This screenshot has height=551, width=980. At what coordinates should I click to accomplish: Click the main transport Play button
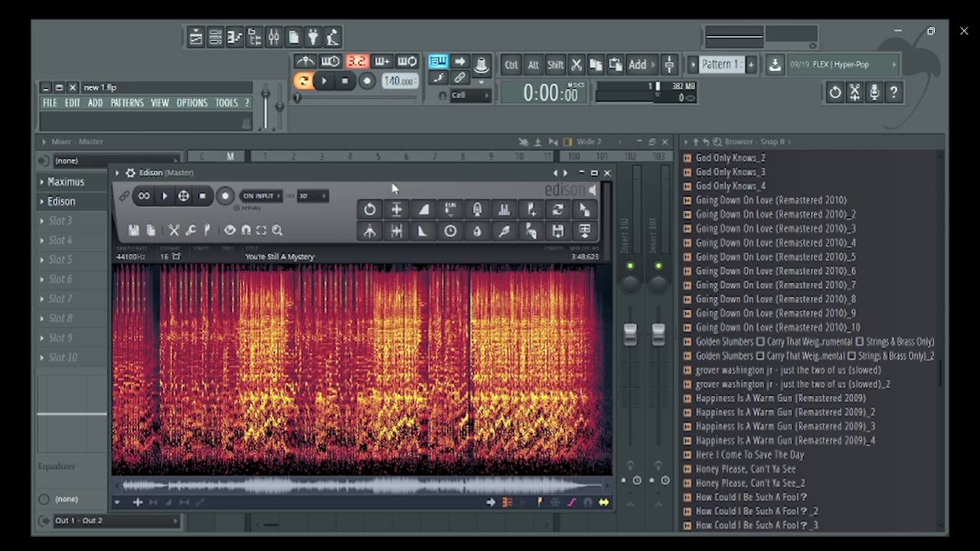[324, 81]
